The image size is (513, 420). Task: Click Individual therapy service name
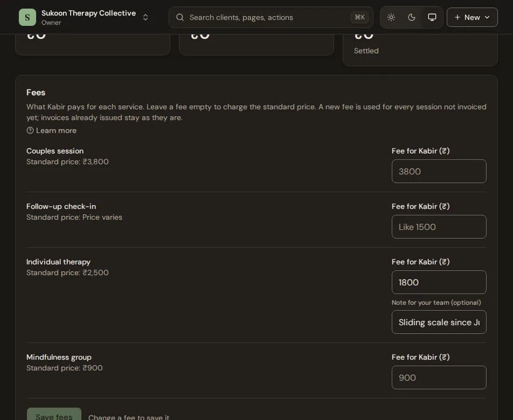pos(58,262)
